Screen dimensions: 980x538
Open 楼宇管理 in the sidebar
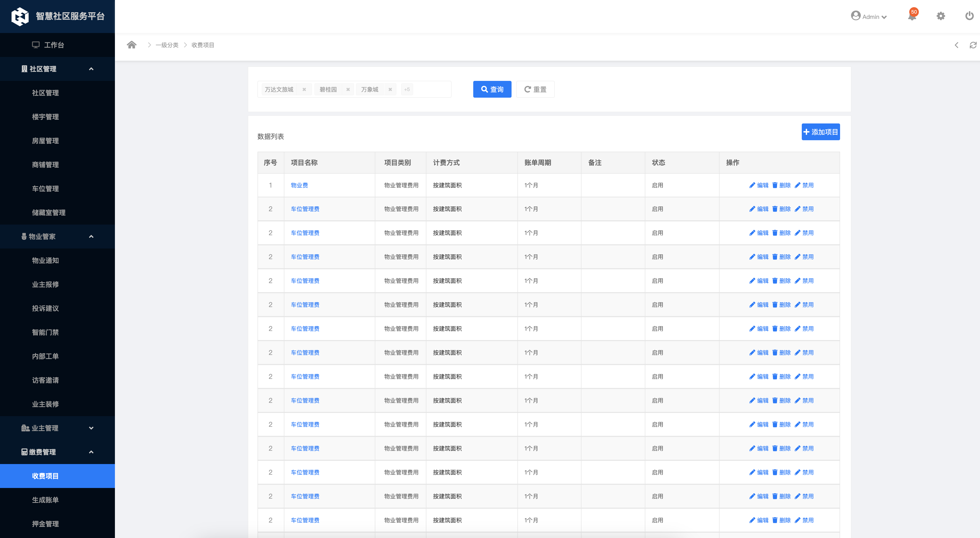[57, 117]
